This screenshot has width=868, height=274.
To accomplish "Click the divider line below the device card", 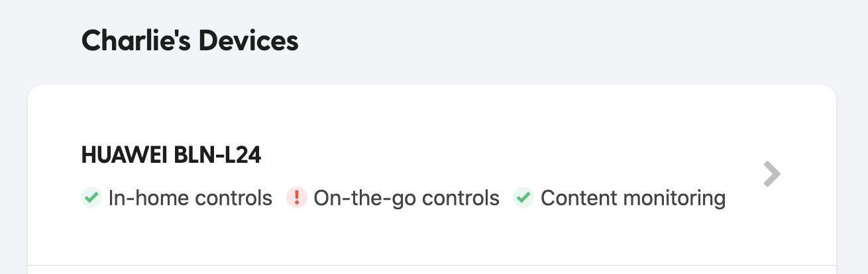I will (432, 265).
